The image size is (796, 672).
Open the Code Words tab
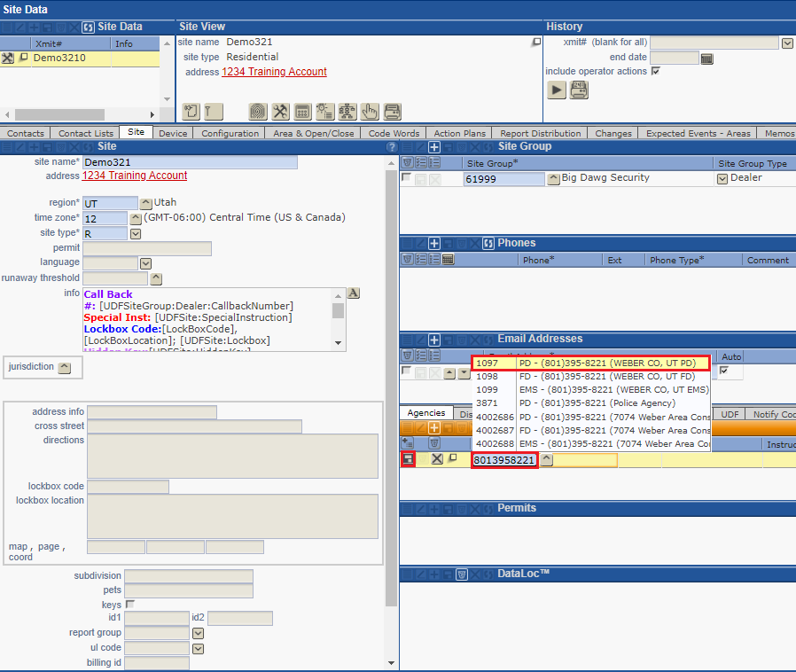point(394,133)
